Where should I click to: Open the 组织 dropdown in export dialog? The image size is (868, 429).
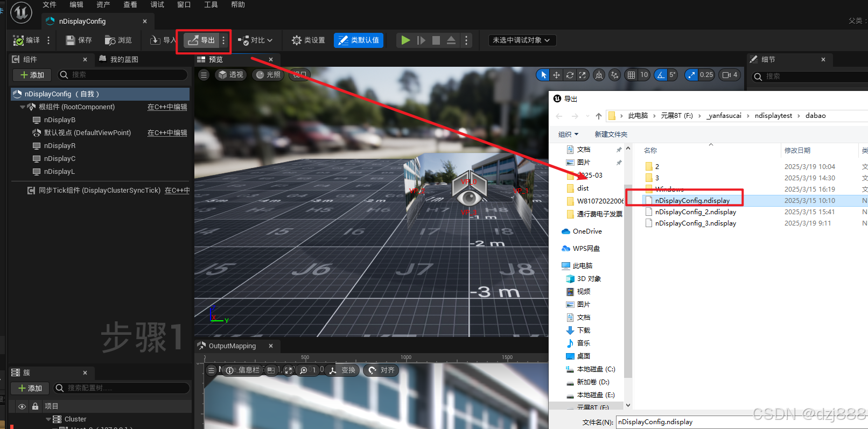[x=569, y=135]
